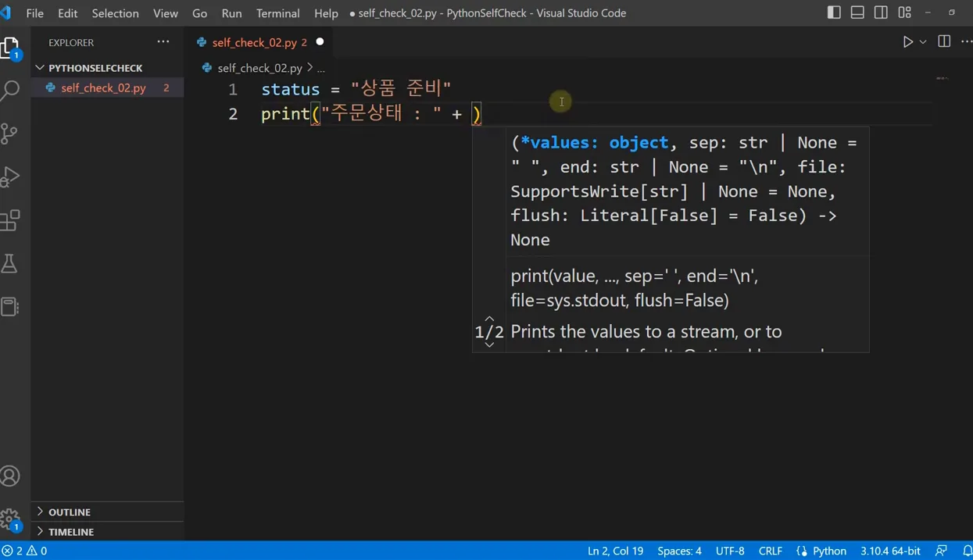Collapse the PYTHONSELFCHECK folder section
The height and width of the screenshot is (560, 973).
tap(107, 68)
